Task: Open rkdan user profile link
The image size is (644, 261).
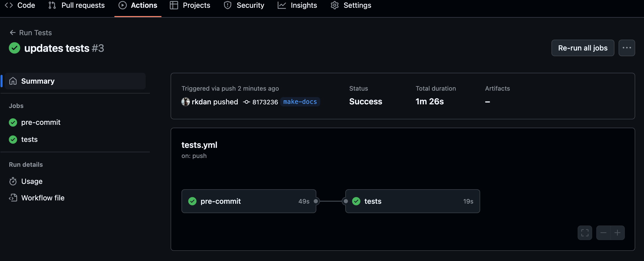Action: (201, 102)
